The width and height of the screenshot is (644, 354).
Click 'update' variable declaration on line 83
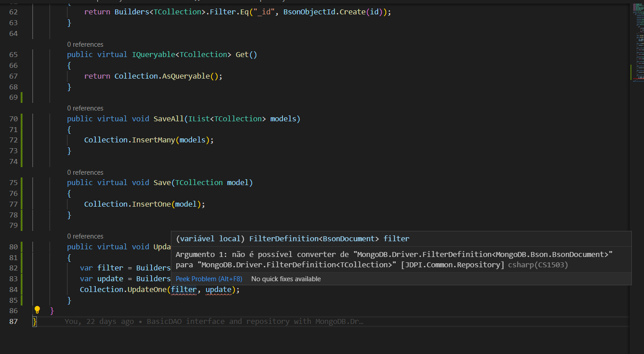coord(110,279)
